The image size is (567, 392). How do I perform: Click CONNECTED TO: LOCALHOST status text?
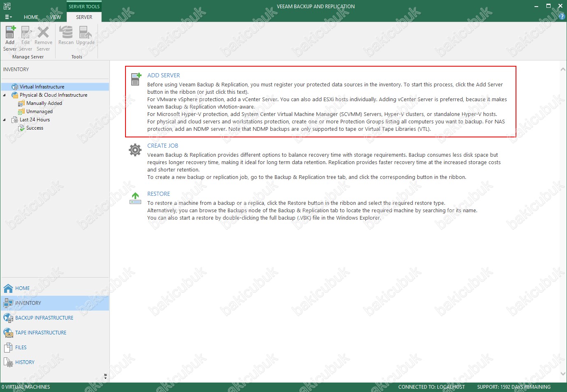(x=431, y=387)
